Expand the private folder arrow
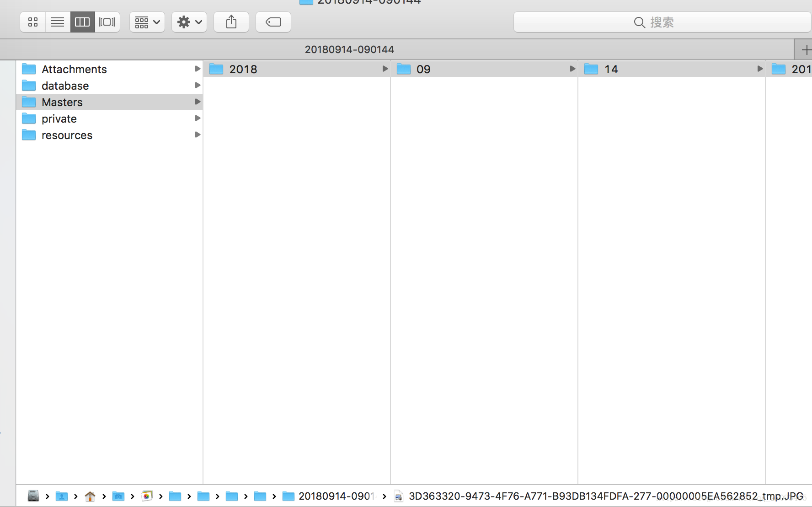812x507 pixels. point(198,119)
